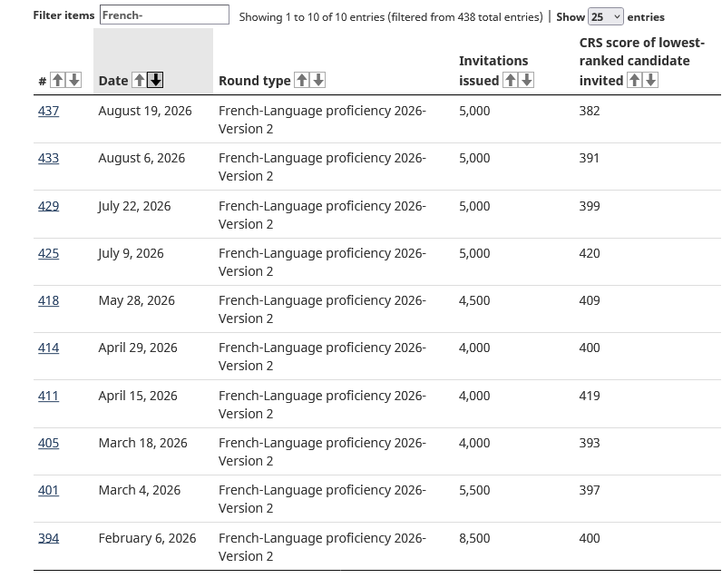The height and width of the screenshot is (588, 722).
Task: Sort Round type ascending arrow
Action: [302, 80]
